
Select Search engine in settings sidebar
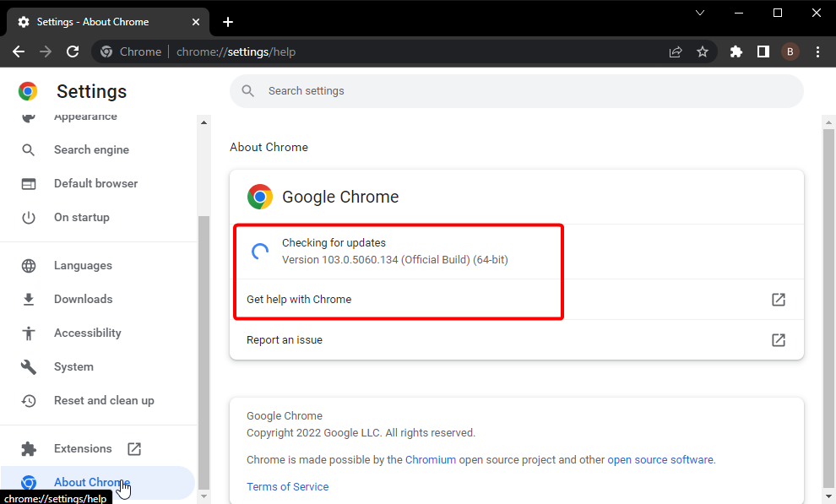[x=91, y=149]
